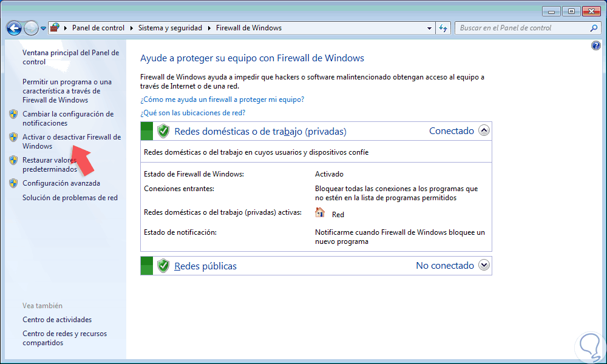Viewport: 607px width, 364px height.
Task: Open Permitir un programa o una característica
Action: coord(67,91)
